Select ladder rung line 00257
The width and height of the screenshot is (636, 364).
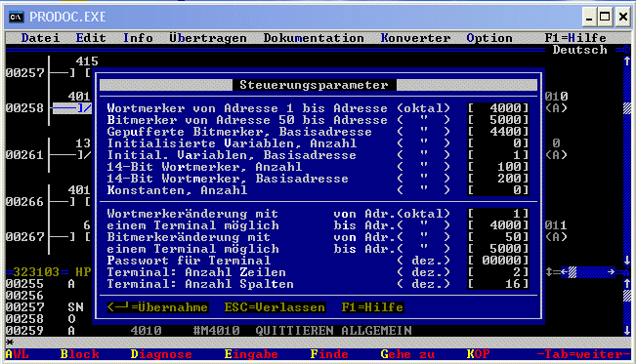pos(24,73)
